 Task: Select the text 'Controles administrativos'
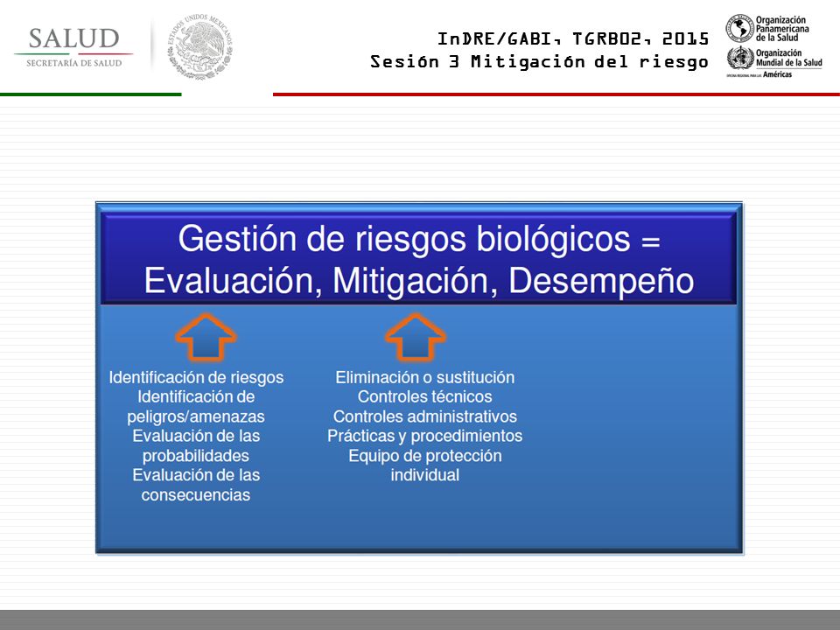click(x=425, y=416)
